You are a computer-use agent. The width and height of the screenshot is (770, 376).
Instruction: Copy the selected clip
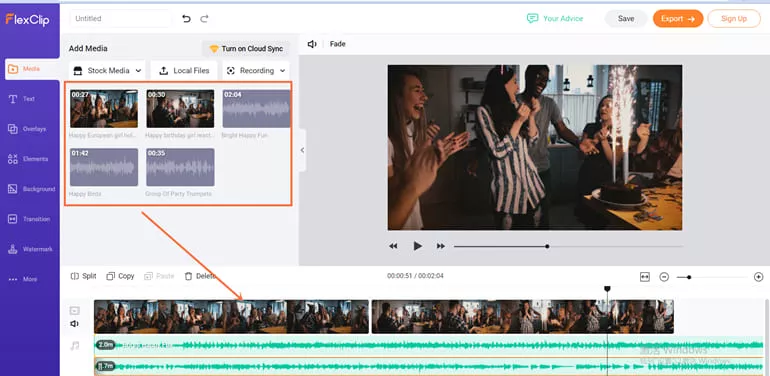(x=120, y=276)
